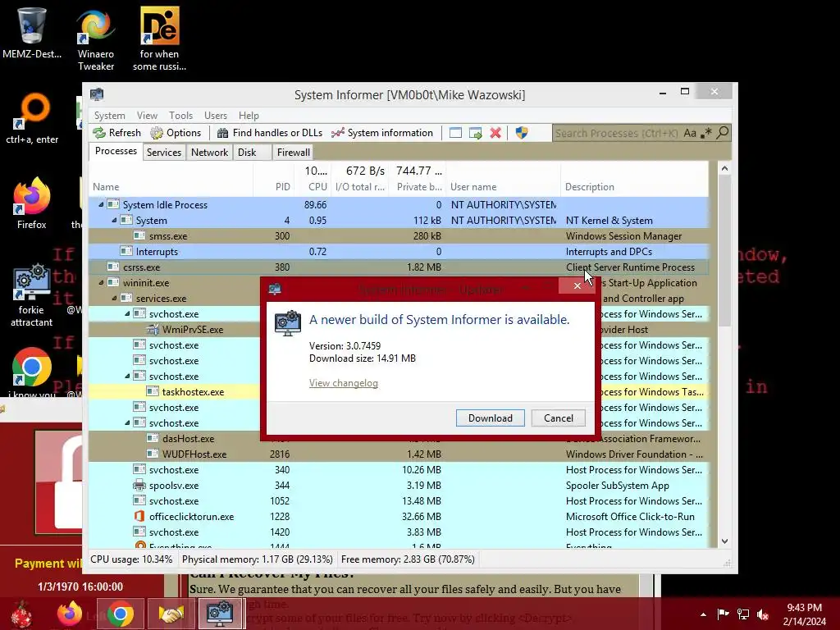The height and width of the screenshot is (630, 840).
Task: Click the UAC shield elevate icon
Action: (522, 133)
